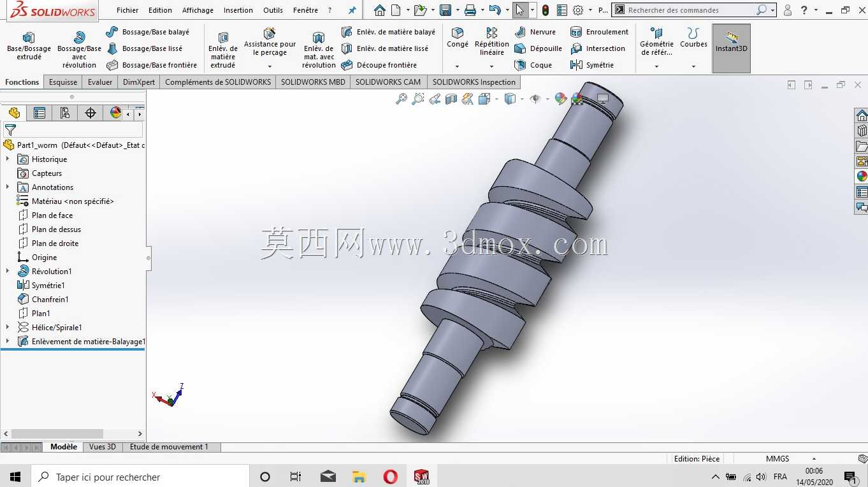Open the MMGS unit system dropdown
Screen dimensions: 868x487
pyautogui.click(x=814, y=459)
